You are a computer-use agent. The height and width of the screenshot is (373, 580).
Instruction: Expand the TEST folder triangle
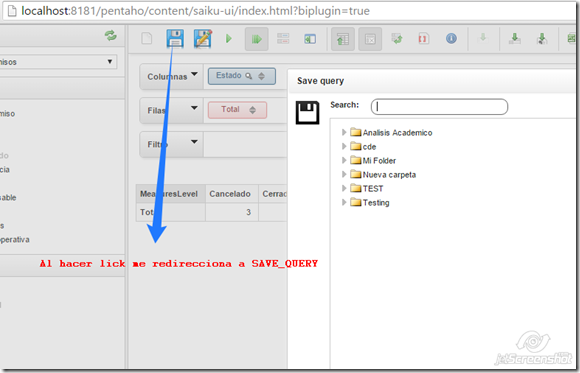click(x=344, y=188)
